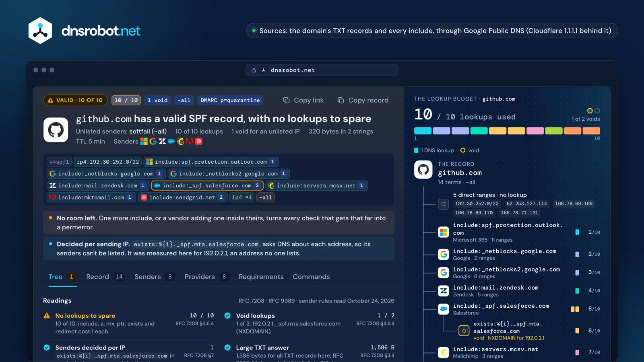Click the 166.78.71.131 direct range

[519, 212]
